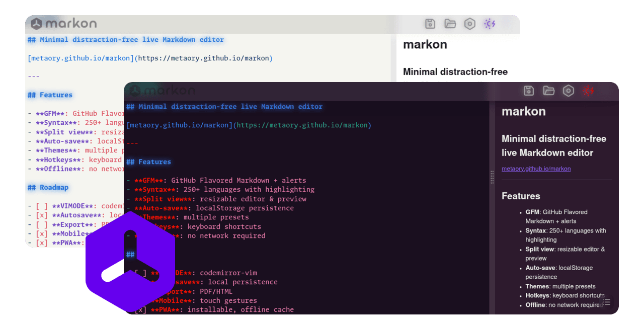
Task: Click the markon logo in the light window header
Action: (64, 24)
